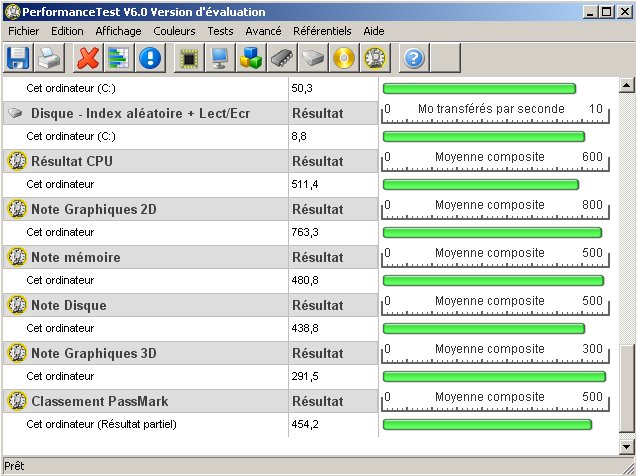Click the scrollbar up arrow

(x=627, y=85)
